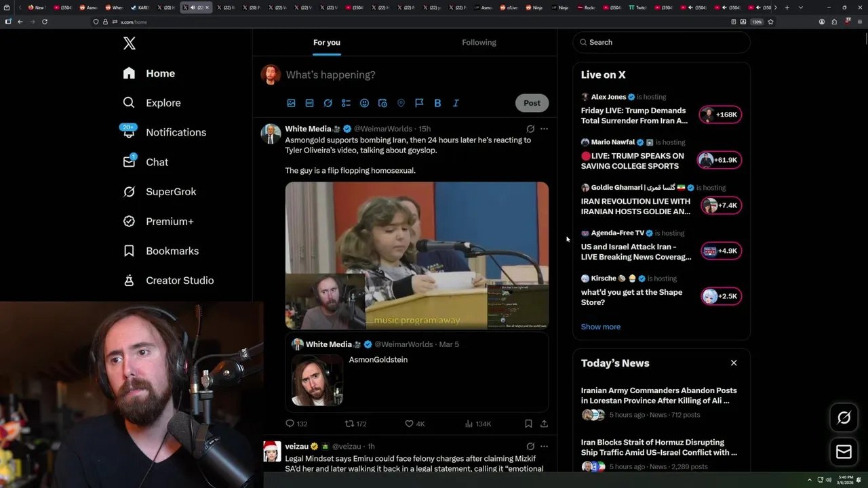This screenshot has height=488, width=868.
Task: Click the X logo icon
Action: (130, 43)
